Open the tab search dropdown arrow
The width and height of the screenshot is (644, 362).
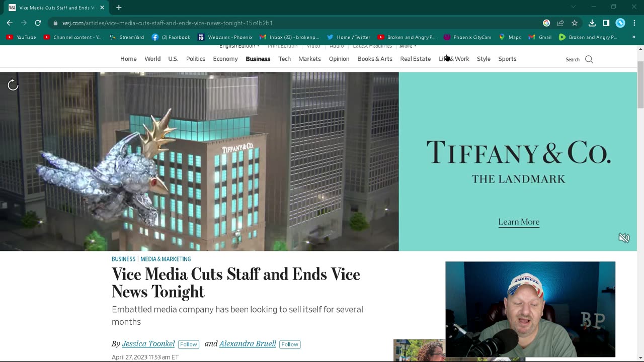click(573, 7)
